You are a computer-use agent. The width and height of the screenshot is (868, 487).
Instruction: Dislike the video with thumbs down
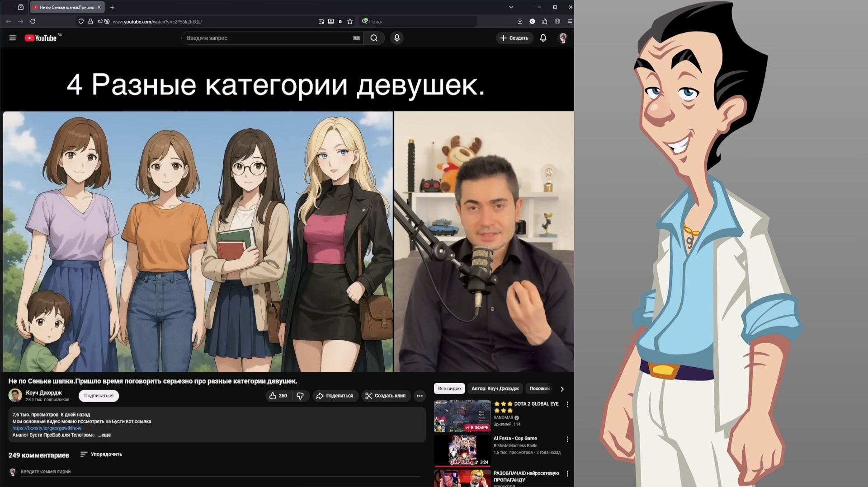click(300, 396)
